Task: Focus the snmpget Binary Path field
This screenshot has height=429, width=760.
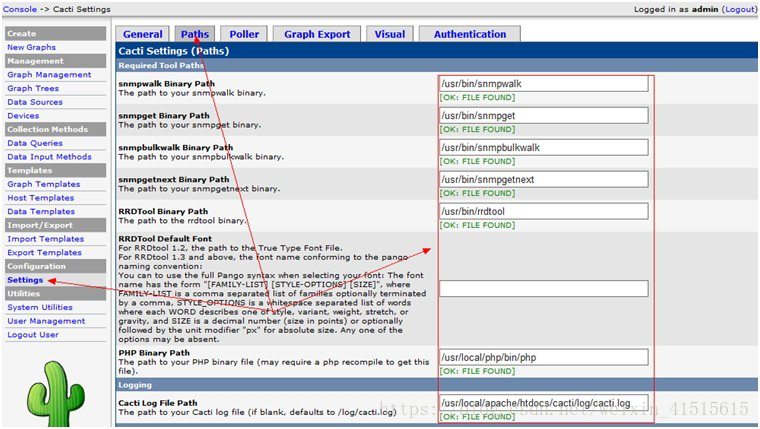Action: click(x=543, y=116)
